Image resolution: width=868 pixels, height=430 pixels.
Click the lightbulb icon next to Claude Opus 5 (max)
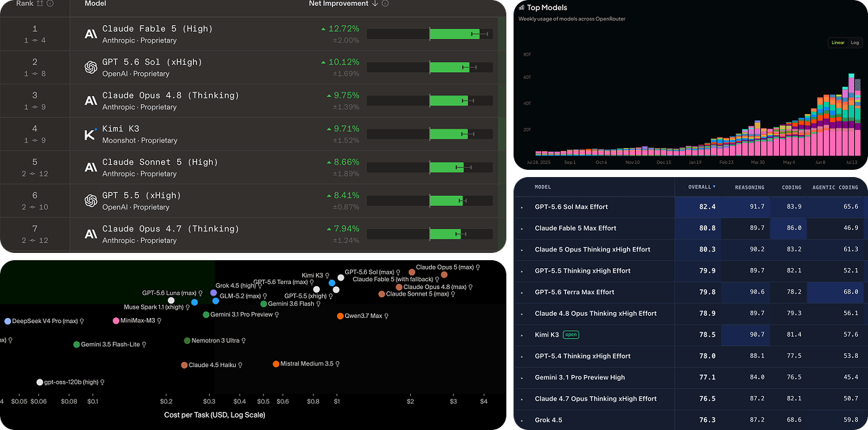click(477, 267)
